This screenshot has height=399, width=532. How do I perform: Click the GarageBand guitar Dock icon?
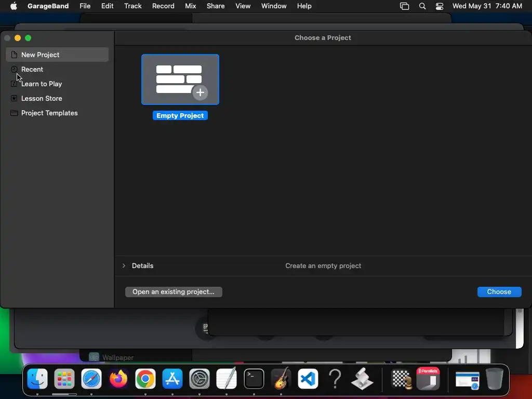click(x=281, y=378)
